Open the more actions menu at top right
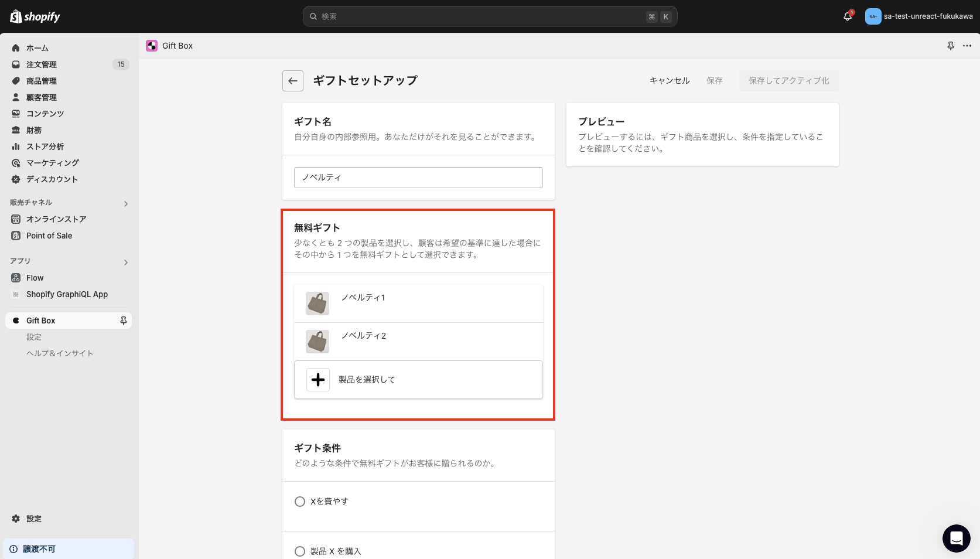This screenshot has width=980, height=559. [967, 46]
